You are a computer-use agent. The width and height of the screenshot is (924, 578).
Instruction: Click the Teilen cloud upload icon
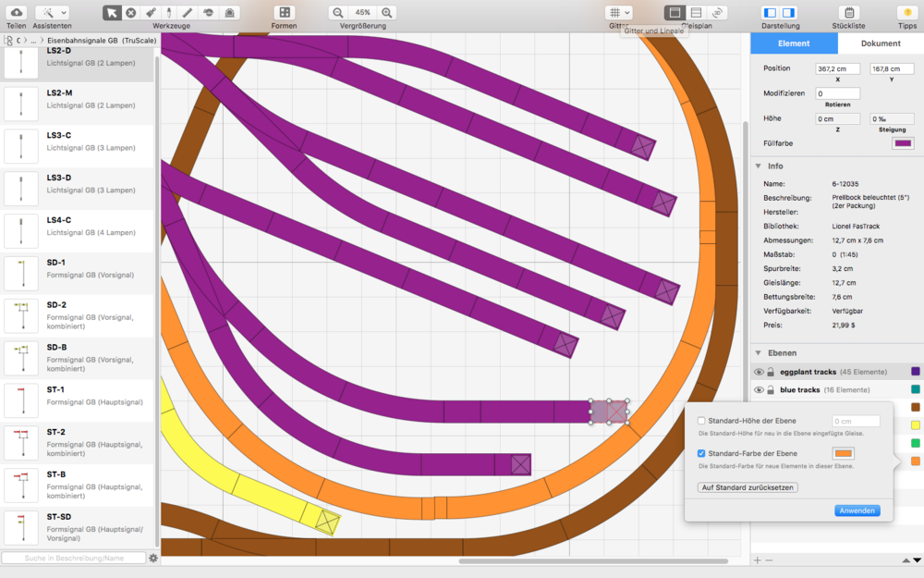[16, 12]
